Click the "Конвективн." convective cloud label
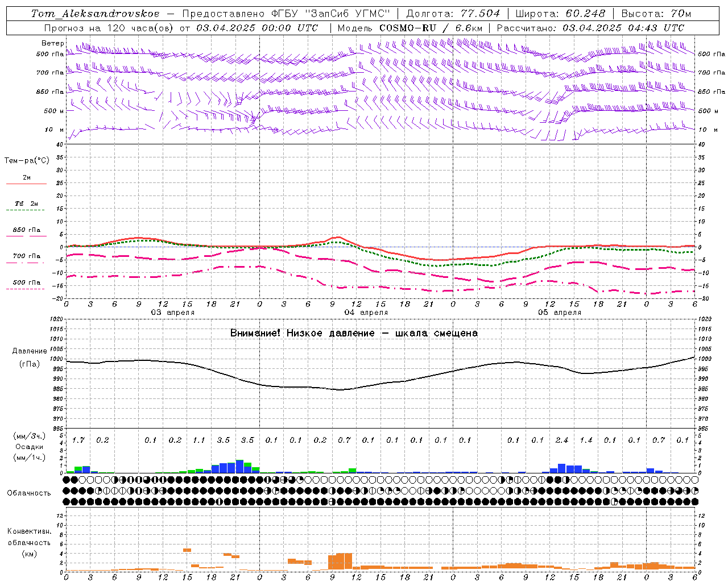 [x=30, y=531]
